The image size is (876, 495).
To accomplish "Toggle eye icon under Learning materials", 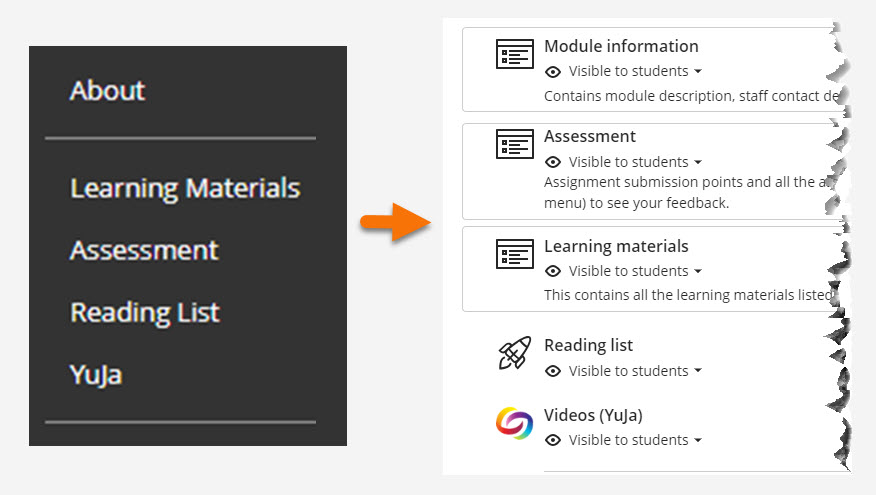I will point(553,271).
